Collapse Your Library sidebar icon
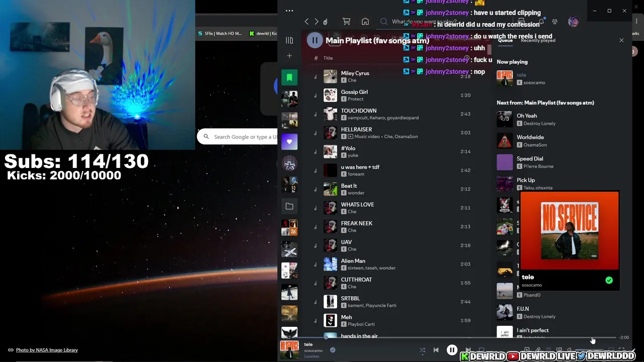Screen dimensions: 644x362 tap(289, 40)
